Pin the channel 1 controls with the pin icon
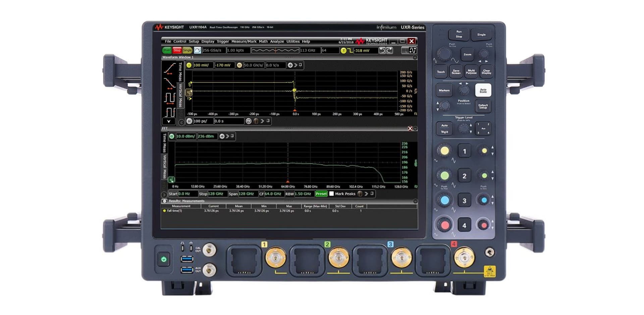 [x=300, y=65]
